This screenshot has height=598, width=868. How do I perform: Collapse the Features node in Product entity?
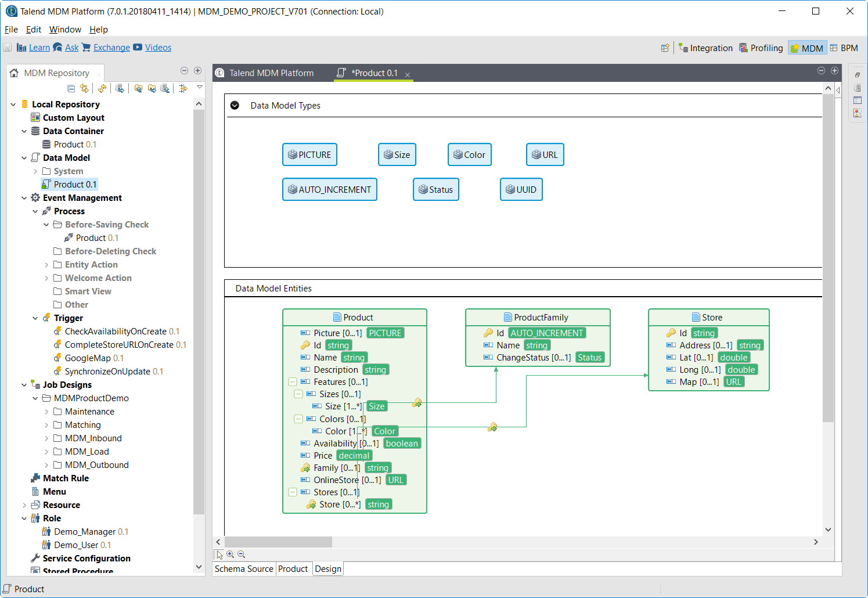click(x=293, y=382)
